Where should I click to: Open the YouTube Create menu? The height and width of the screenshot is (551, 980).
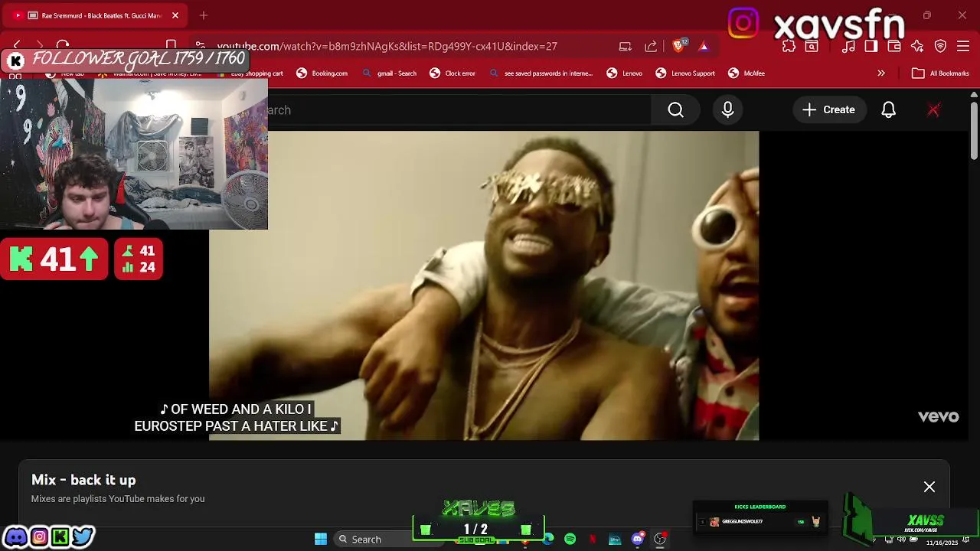pos(828,110)
